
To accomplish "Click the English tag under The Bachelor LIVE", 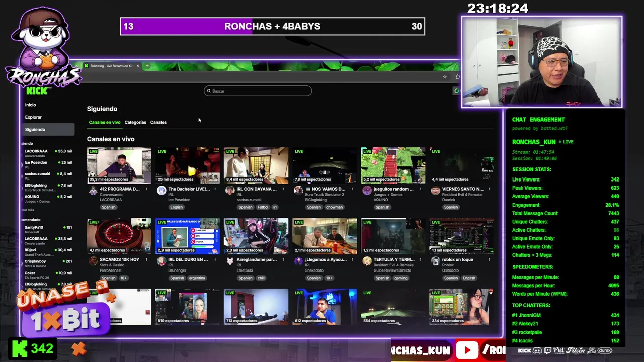I will tap(176, 207).
